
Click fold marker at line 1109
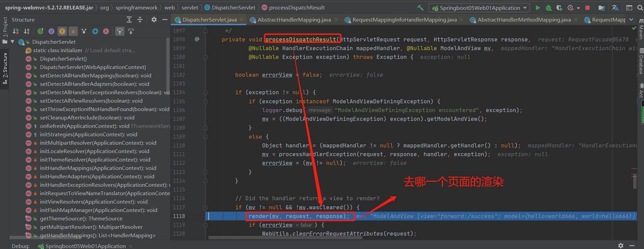205,137
